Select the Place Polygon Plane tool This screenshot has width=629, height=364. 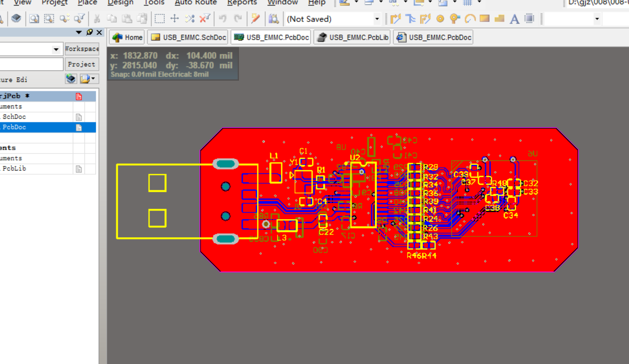tap(500, 19)
